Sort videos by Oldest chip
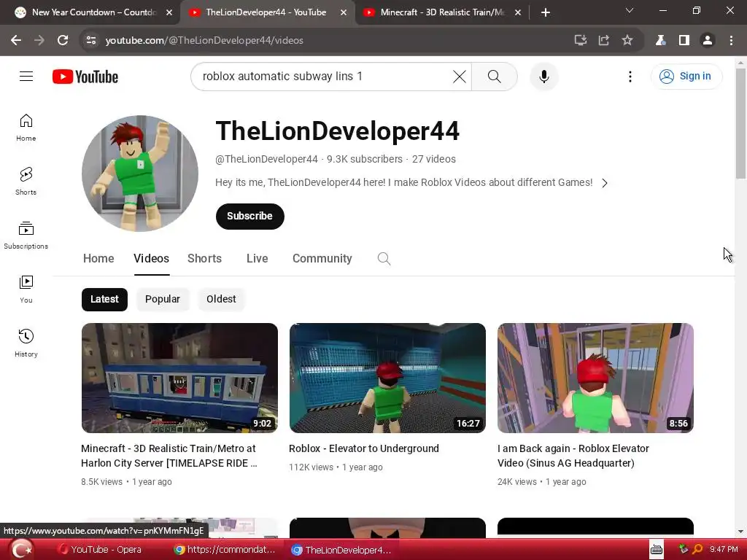This screenshot has width=747, height=560. pyautogui.click(x=221, y=299)
